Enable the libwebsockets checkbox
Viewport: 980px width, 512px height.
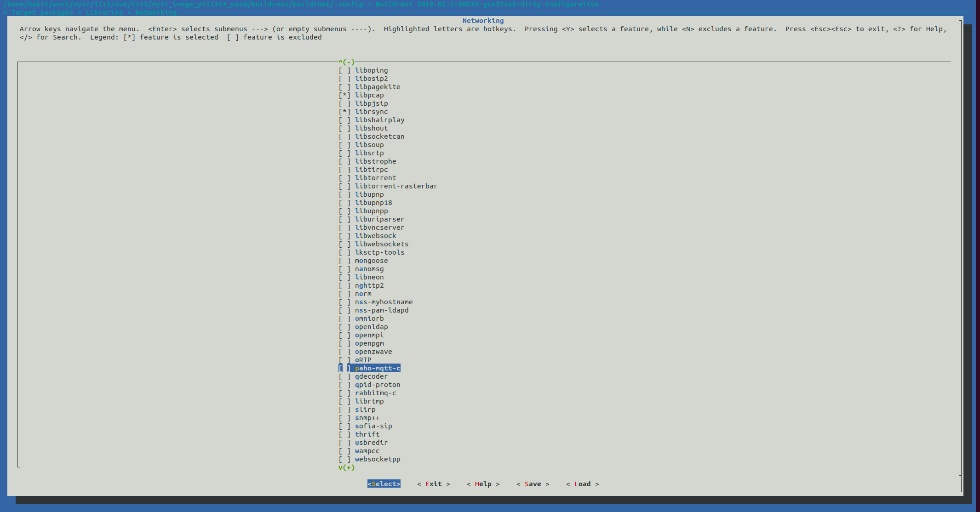344,244
